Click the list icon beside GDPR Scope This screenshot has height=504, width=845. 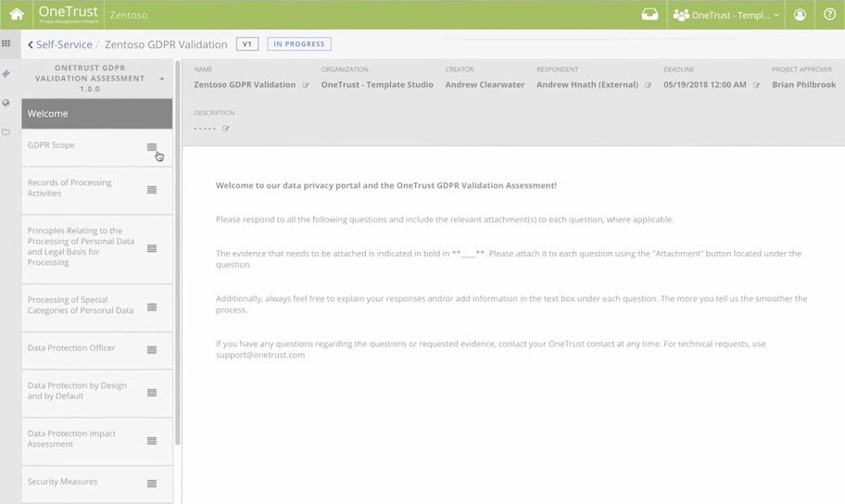pos(152,146)
